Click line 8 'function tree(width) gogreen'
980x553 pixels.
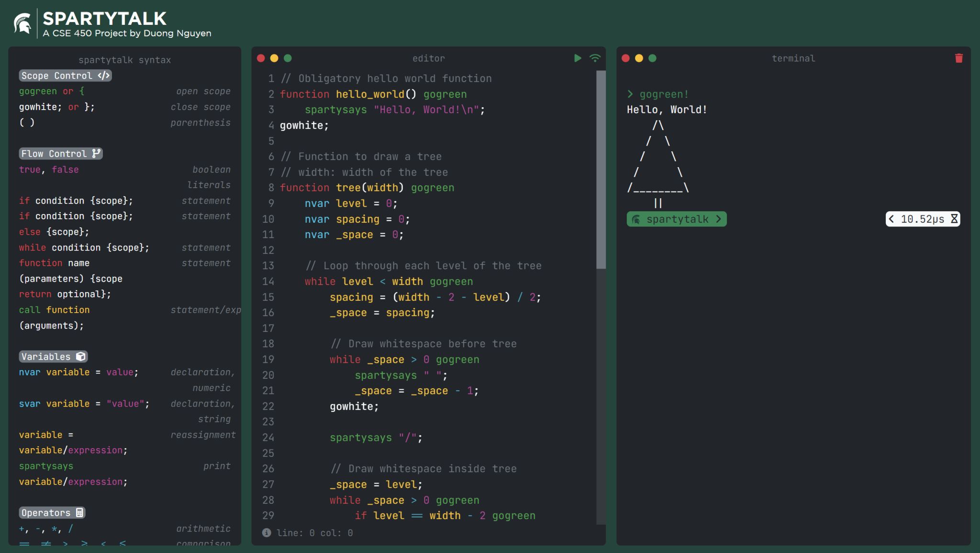[367, 188]
